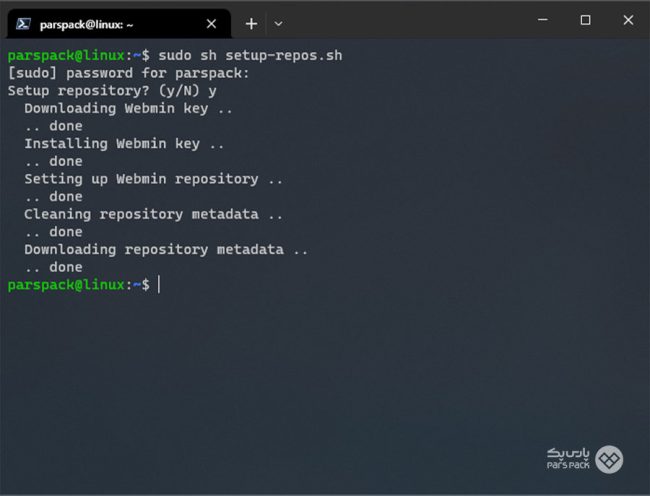Viewport: 650px width, 496px height.
Task: Click the 'Cleaning repository metadata ..' line
Action: coord(153,214)
